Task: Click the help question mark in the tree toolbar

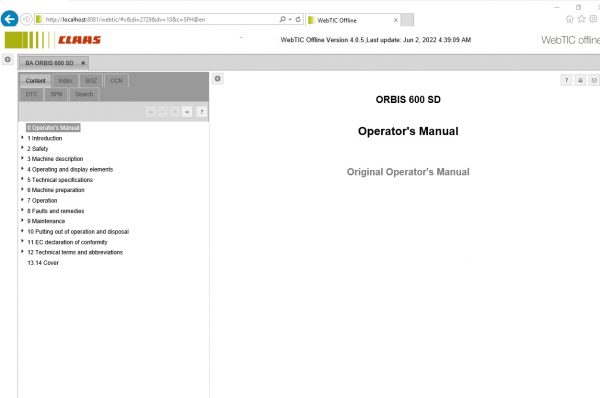Action: coord(202,112)
